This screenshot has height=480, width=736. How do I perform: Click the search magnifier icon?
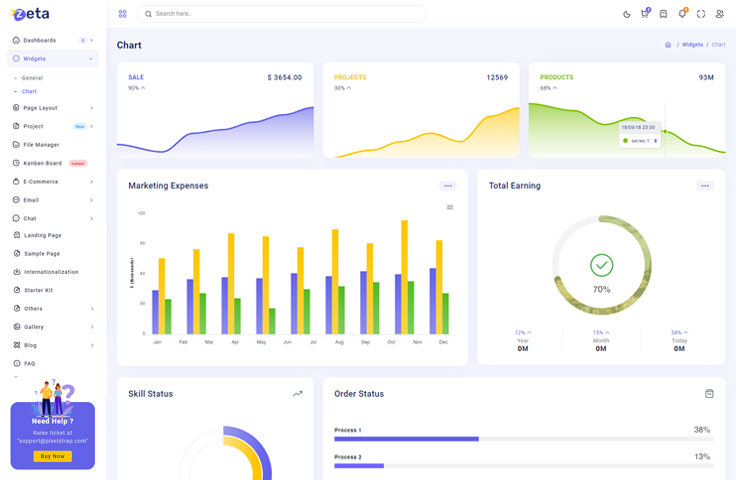pos(148,14)
